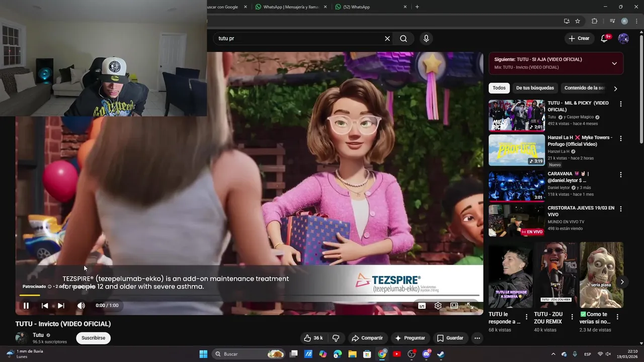
Task: Open Microsoft Store from the taskbar
Action: pos(367,354)
